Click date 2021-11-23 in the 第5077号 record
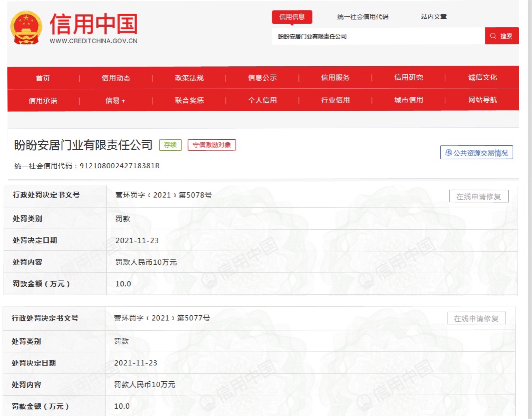 [x=136, y=363]
